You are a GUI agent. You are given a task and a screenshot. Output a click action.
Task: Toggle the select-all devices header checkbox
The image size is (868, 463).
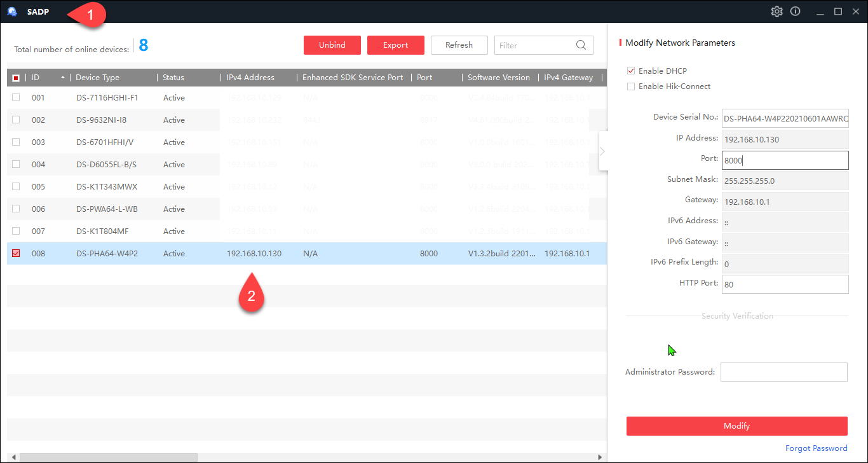16,78
